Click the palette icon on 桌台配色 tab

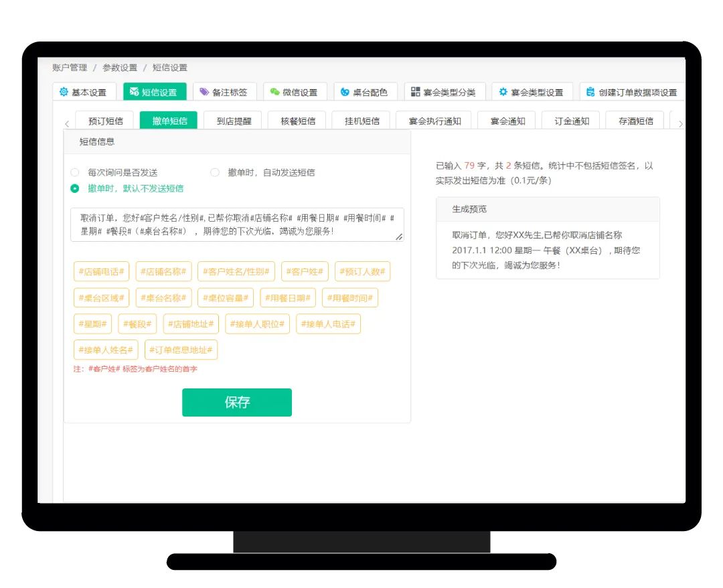coord(345,92)
